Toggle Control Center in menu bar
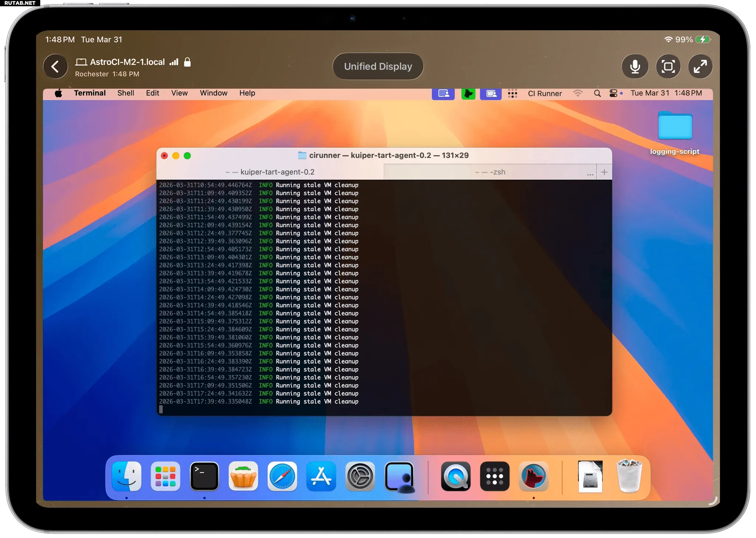This screenshot has height=538, width=756. coord(613,93)
